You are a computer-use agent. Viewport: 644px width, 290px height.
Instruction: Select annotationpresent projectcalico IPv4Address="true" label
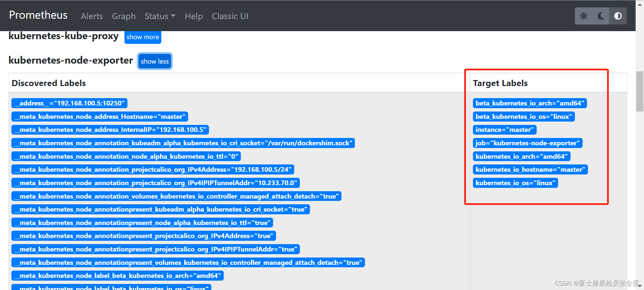pyautogui.click(x=144, y=236)
